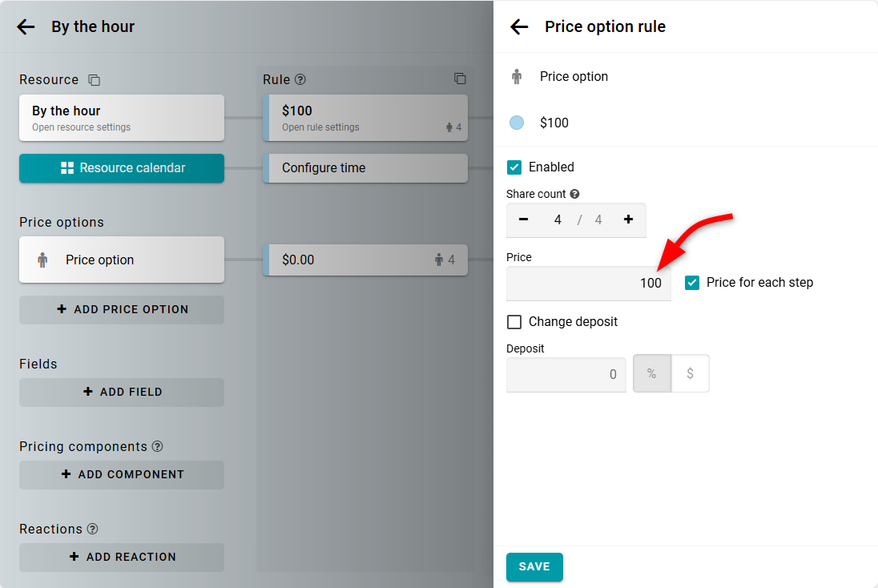Screen dimensions: 878x588
Task: Decrease share count with minus button
Action: [524, 219]
